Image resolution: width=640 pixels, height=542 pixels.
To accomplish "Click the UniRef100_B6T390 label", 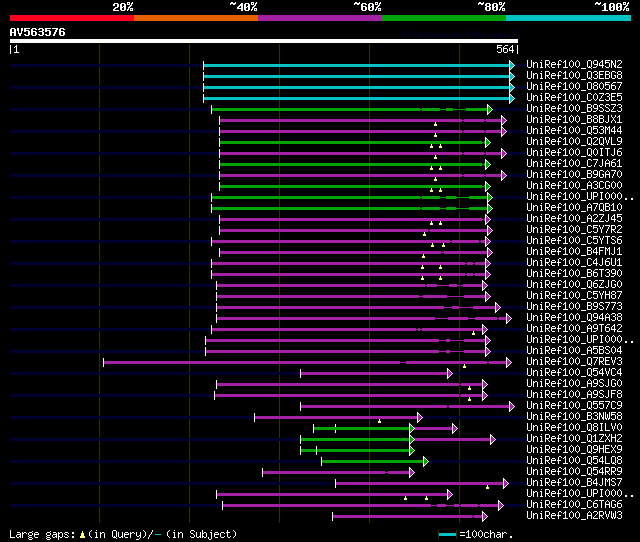I will click(x=574, y=274).
